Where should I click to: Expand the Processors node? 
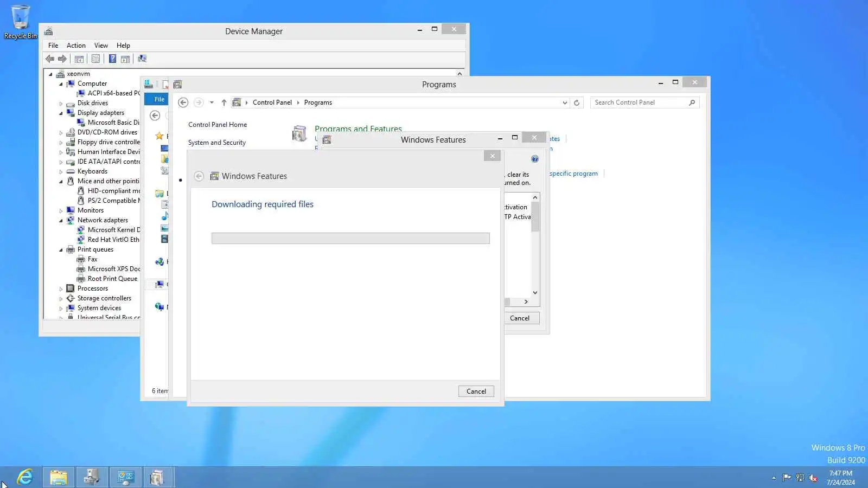[x=61, y=288]
